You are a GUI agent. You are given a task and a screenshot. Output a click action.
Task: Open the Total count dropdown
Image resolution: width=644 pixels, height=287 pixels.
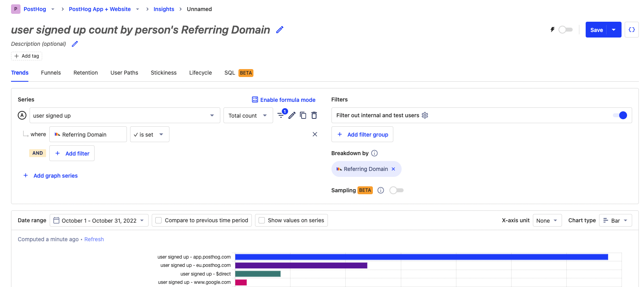(x=248, y=116)
